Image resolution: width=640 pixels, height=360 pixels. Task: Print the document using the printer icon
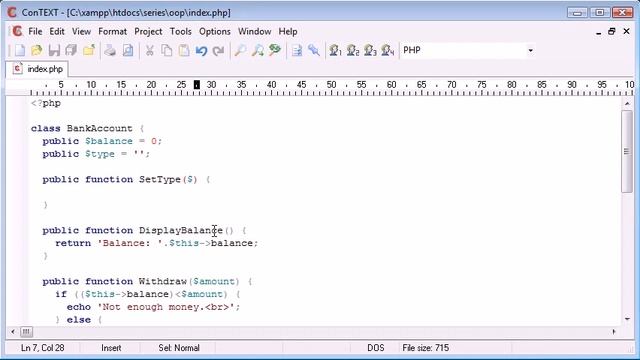point(110,51)
